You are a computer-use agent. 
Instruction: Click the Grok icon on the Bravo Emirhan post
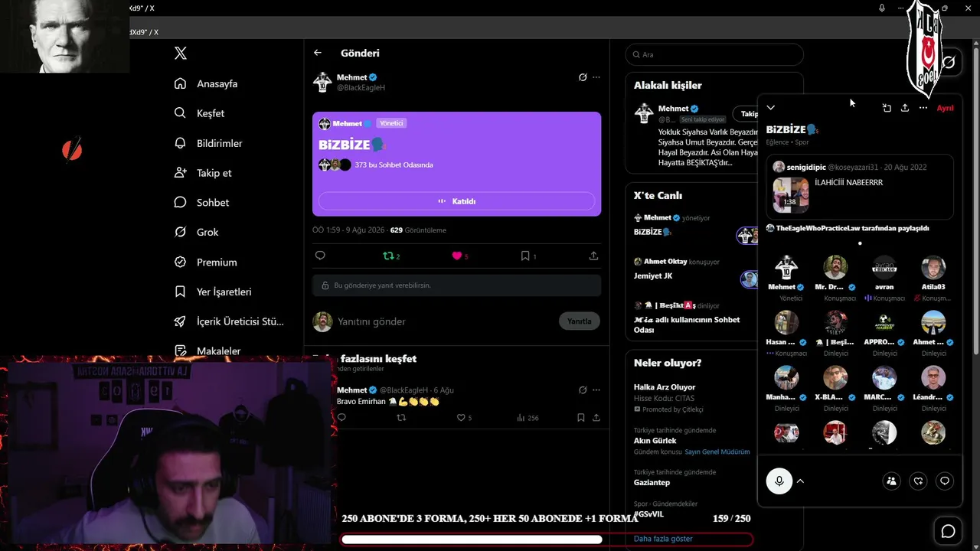pos(583,390)
